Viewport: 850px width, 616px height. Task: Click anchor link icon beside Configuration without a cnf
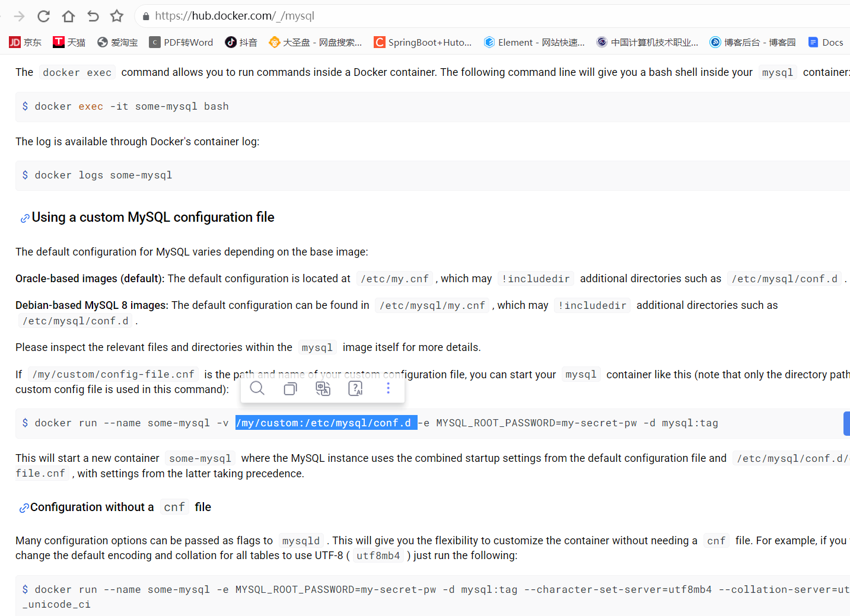(24, 508)
